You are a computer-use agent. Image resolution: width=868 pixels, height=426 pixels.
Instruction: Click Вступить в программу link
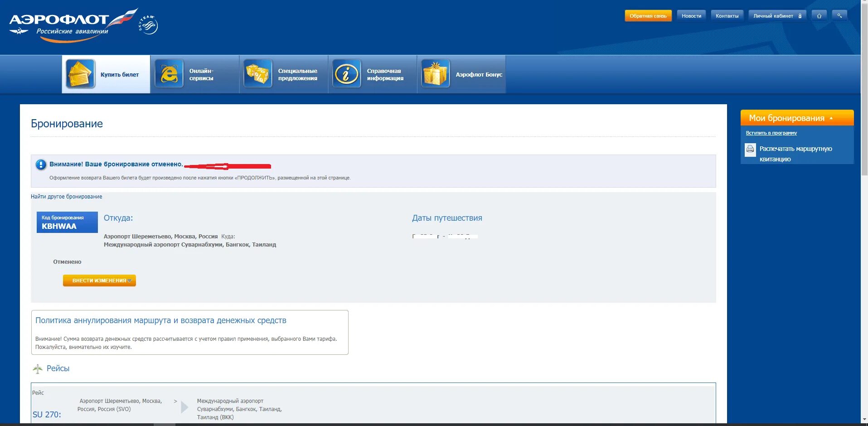coord(771,133)
